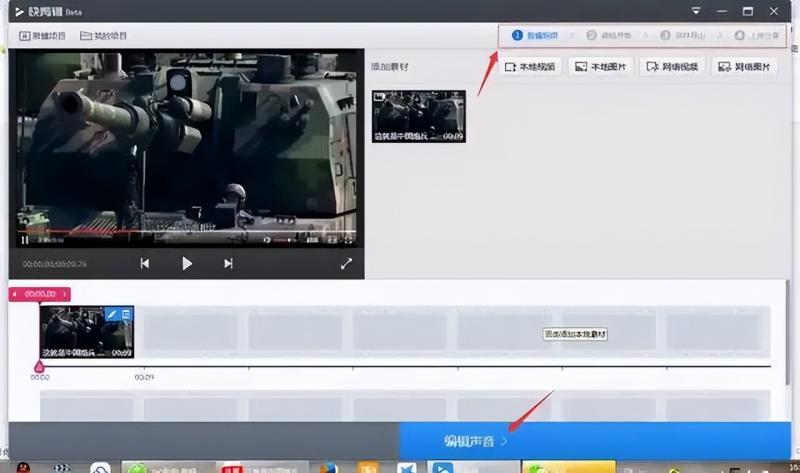Open my projects (我的项目)

point(104,36)
